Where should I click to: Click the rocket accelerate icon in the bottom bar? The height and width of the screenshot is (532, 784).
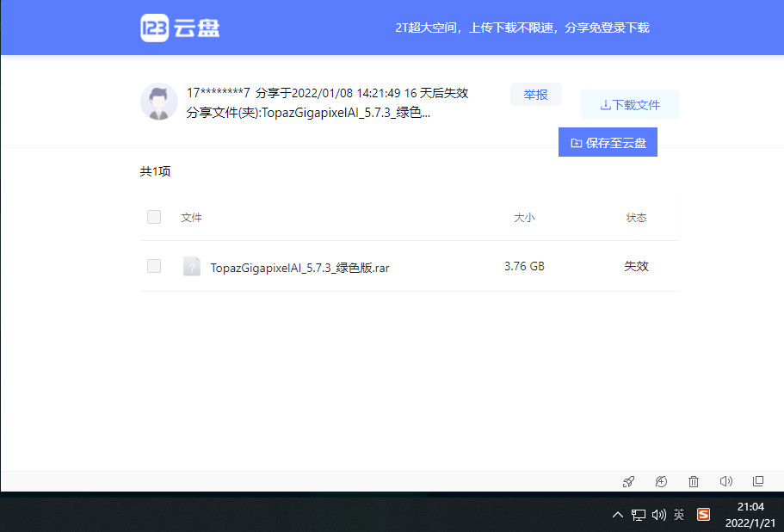[628, 481]
